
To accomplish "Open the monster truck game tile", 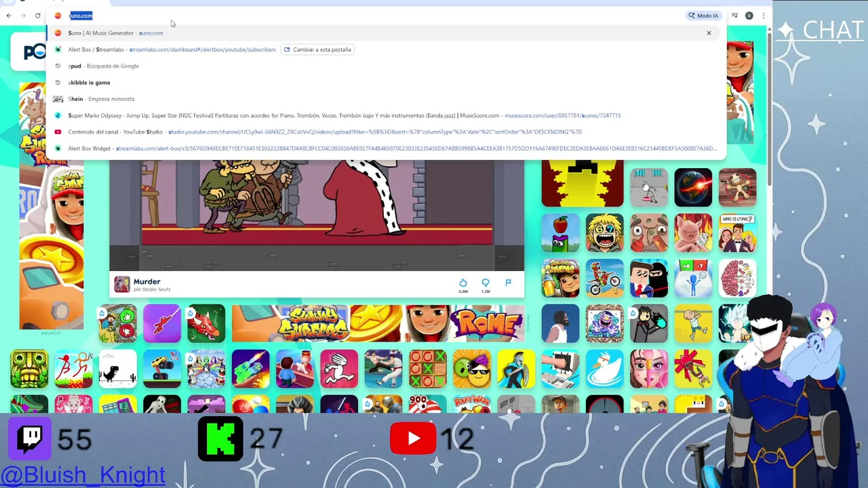I will (x=162, y=369).
